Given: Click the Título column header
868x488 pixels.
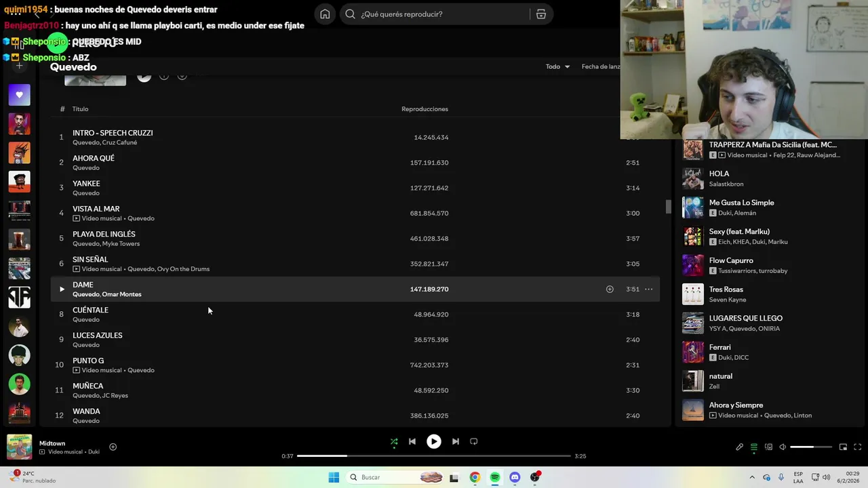Looking at the screenshot, I should (x=80, y=109).
